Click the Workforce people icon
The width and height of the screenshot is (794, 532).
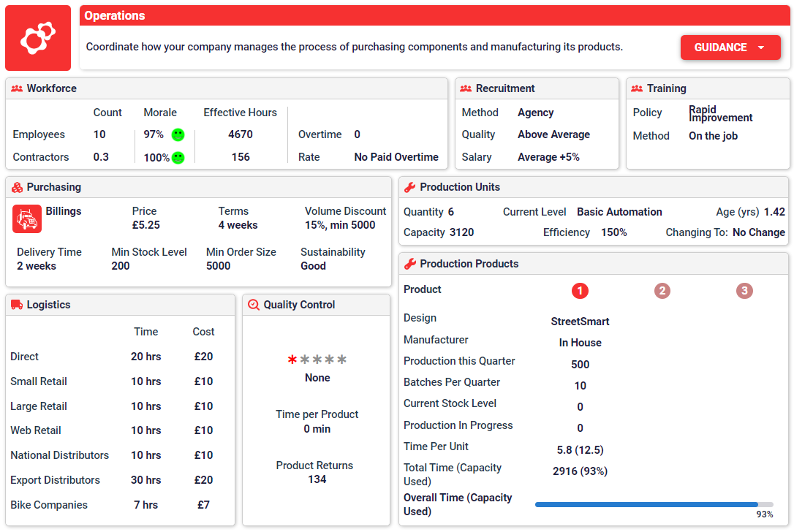(17, 88)
